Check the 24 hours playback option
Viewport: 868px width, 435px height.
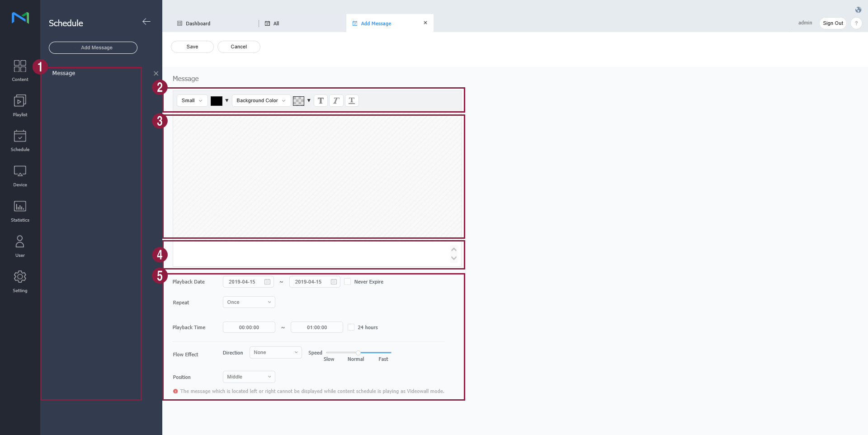pyautogui.click(x=351, y=327)
